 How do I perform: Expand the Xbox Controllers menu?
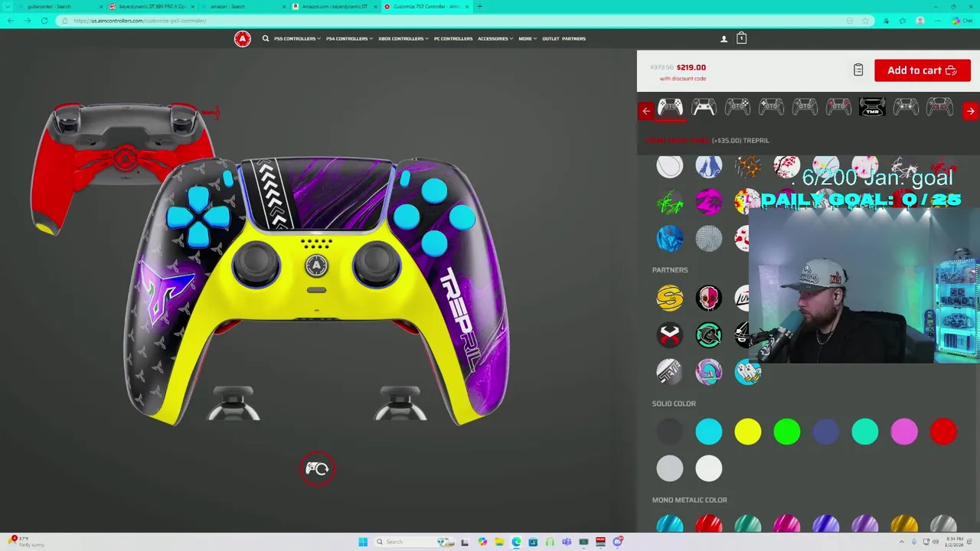[403, 38]
